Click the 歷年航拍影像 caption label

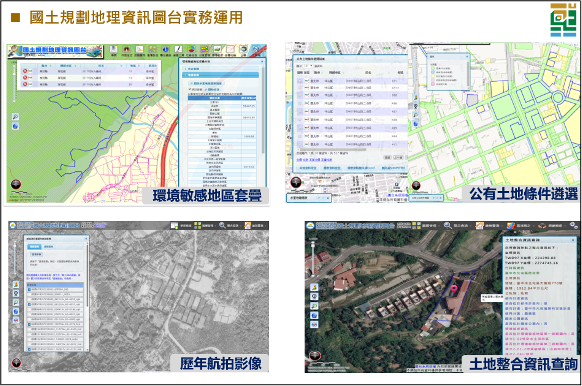tap(221, 363)
